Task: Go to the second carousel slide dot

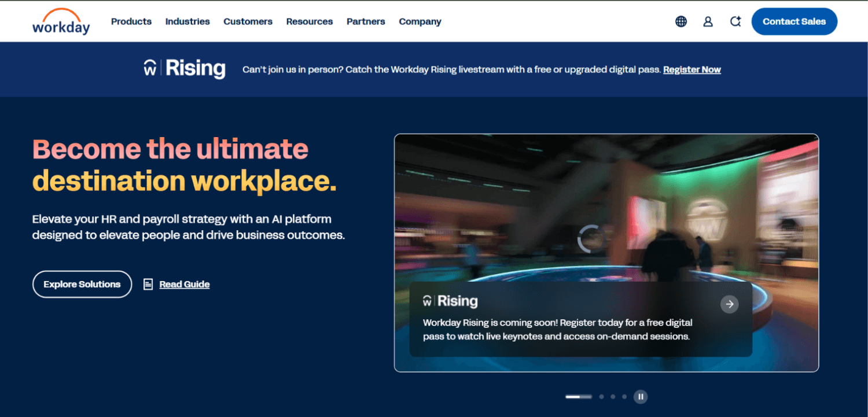Action: point(601,397)
